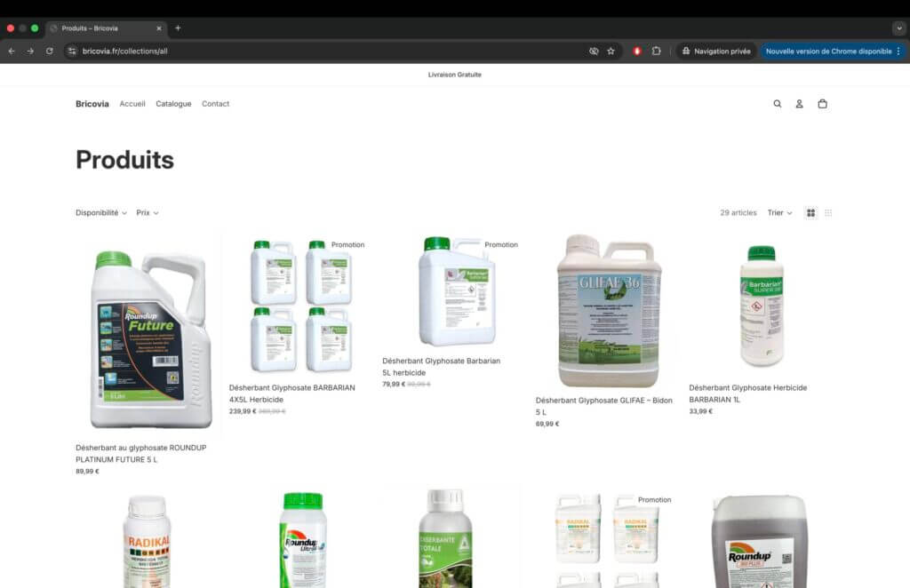This screenshot has width=910, height=588.
Task: Open the Trier sort dropdown
Action: tap(779, 213)
